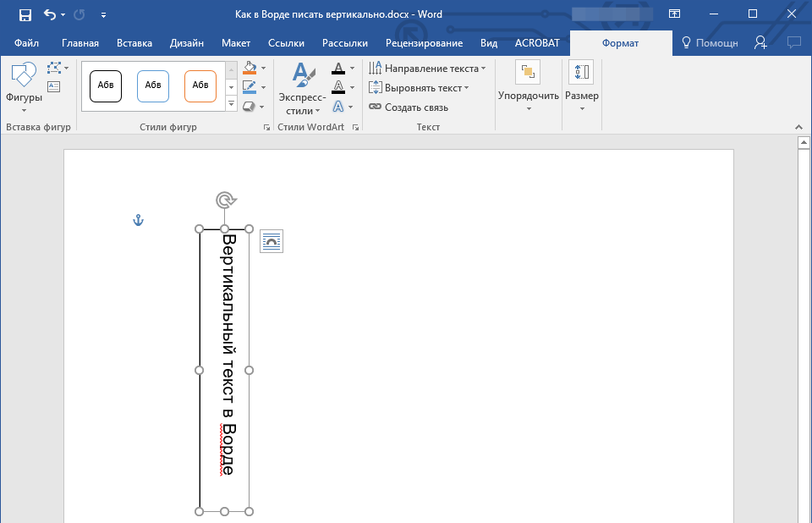Image resolution: width=812 pixels, height=523 pixels.
Task: Open ribbon display options button
Action: pos(674,14)
